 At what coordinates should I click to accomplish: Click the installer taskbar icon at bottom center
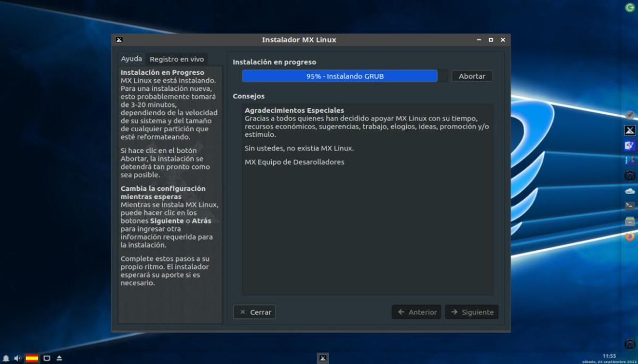[x=322, y=358]
